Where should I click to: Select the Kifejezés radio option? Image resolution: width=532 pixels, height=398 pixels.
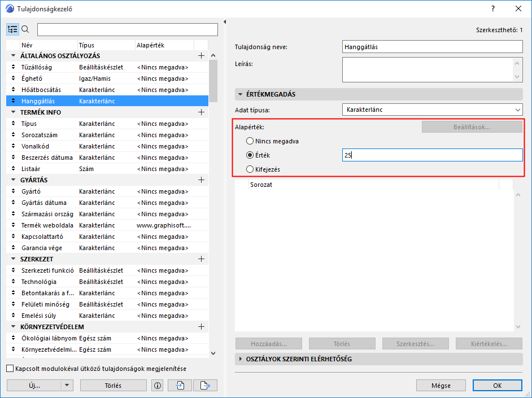250,169
